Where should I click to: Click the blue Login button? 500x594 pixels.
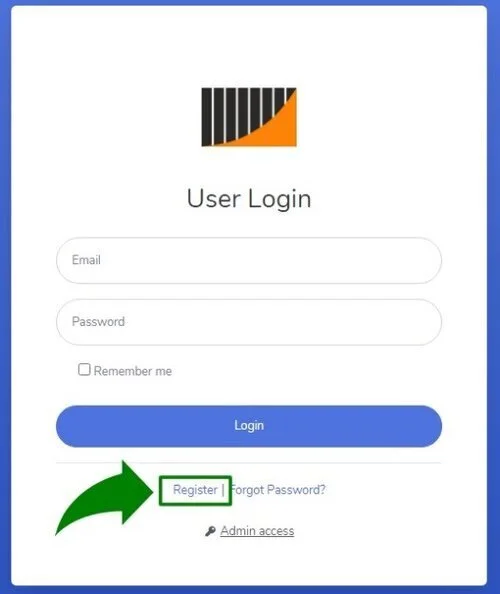coord(249,426)
